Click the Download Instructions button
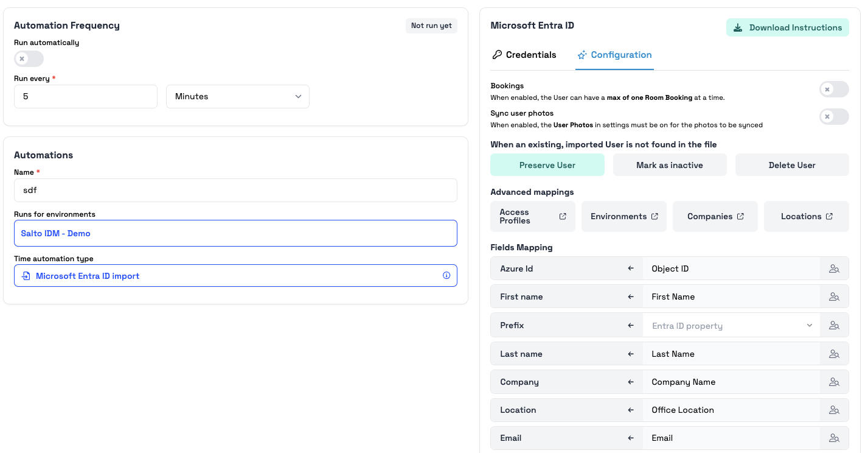 point(787,27)
